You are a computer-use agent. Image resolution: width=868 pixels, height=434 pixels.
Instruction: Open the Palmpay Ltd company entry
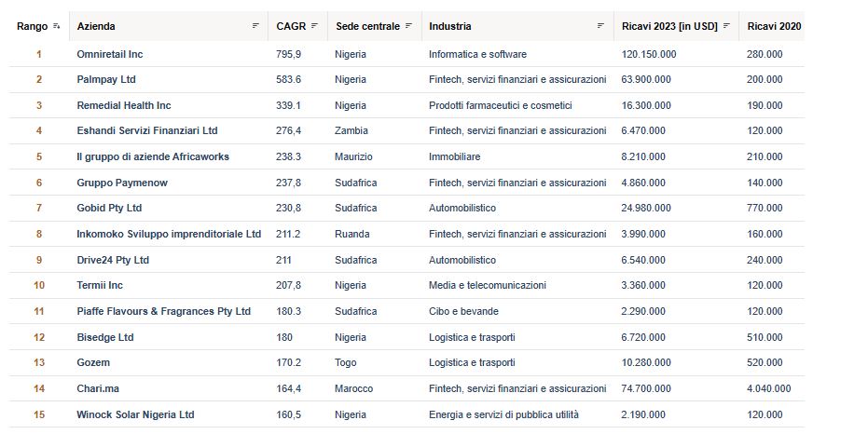click(106, 80)
